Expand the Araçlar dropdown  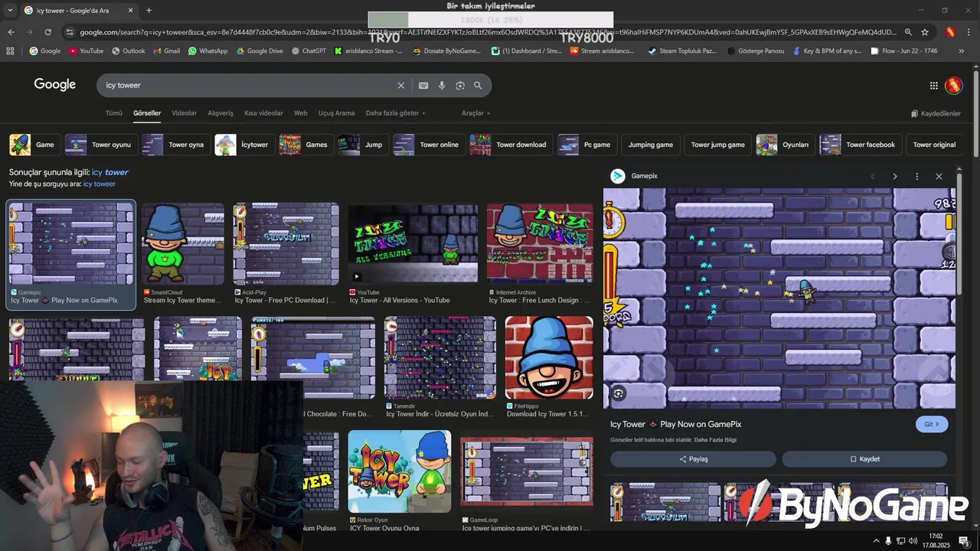475,113
